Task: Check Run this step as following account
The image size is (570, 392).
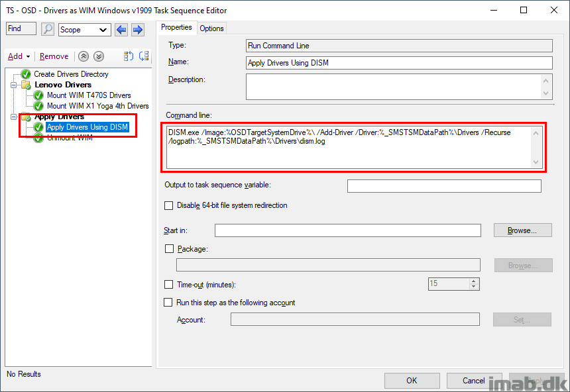Action: click(x=168, y=302)
